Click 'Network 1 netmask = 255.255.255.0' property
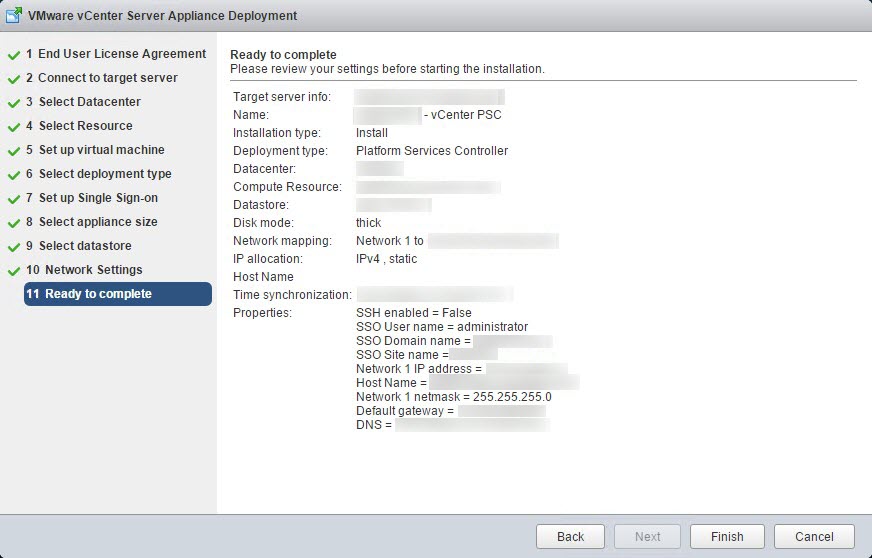This screenshot has height=558, width=872. tap(454, 397)
